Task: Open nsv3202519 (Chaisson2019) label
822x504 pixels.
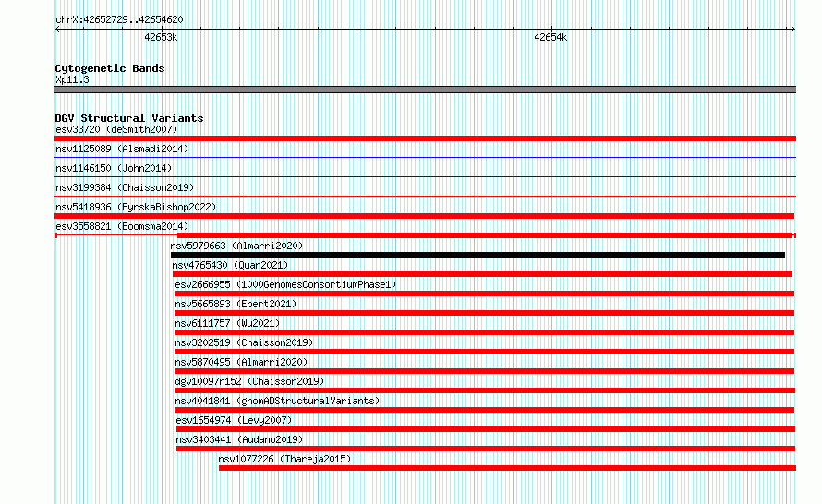Action: tap(245, 342)
